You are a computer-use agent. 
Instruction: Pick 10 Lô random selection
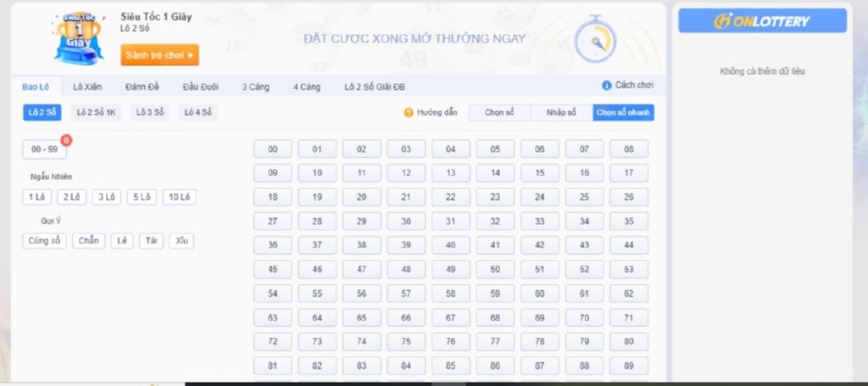tap(180, 197)
